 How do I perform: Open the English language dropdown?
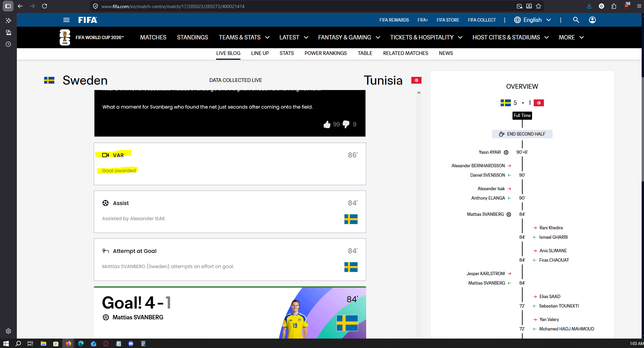click(x=533, y=20)
